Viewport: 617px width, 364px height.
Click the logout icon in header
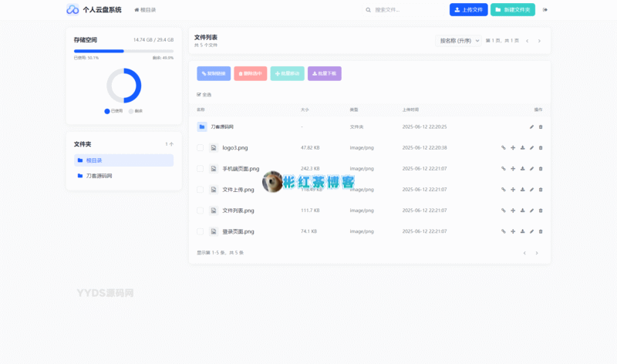pos(545,10)
